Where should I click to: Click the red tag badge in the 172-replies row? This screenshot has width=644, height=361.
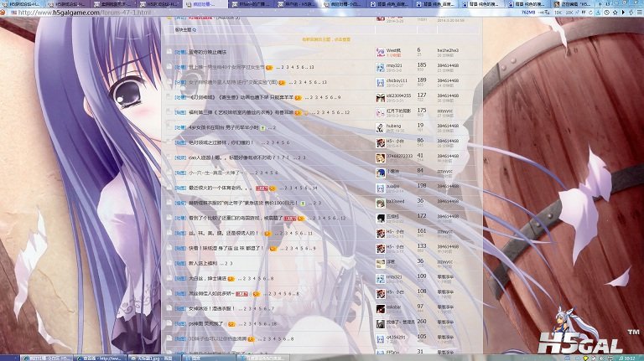289,219
